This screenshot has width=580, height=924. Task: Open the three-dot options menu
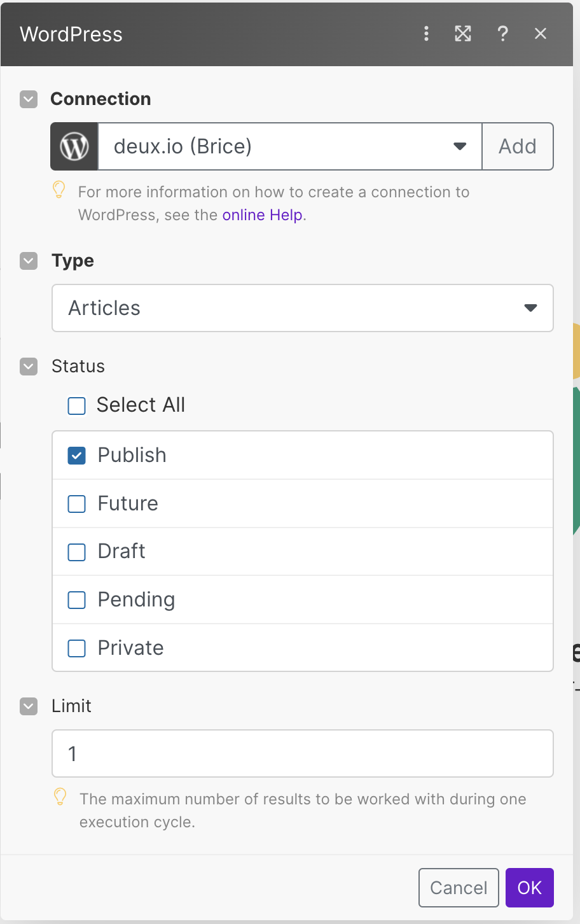click(426, 34)
